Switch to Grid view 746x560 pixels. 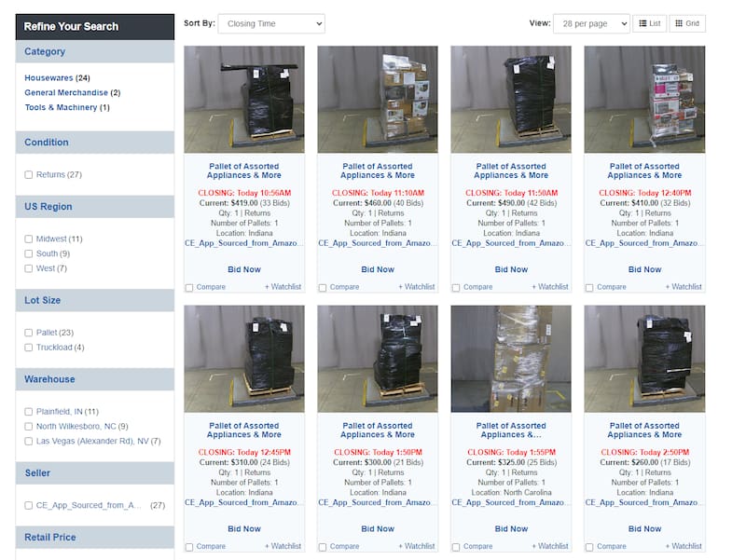(x=687, y=23)
